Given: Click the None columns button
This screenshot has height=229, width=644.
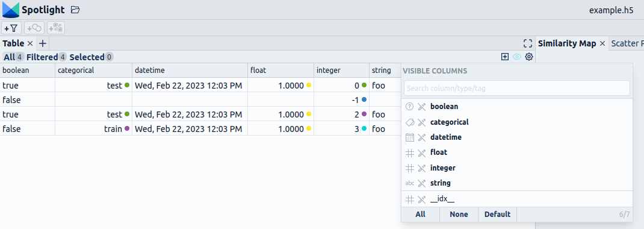Looking at the screenshot, I should (459, 214).
